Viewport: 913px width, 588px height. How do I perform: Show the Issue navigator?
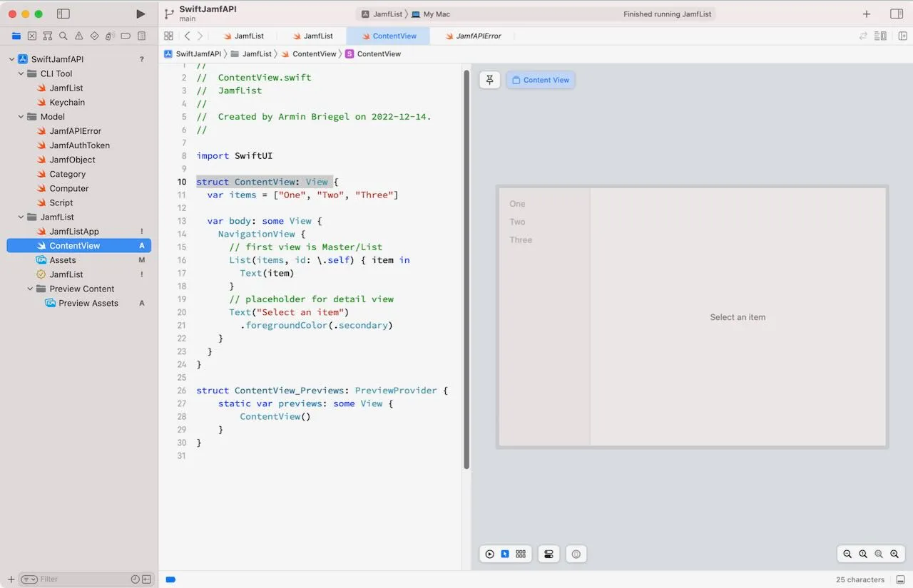click(78, 36)
